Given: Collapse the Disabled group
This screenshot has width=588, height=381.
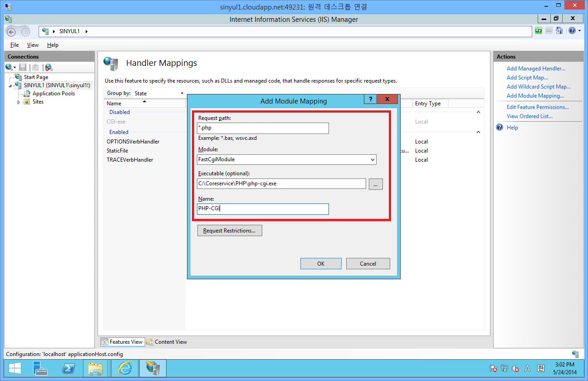Looking at the screenshot, I should click(x=478, y=112).
